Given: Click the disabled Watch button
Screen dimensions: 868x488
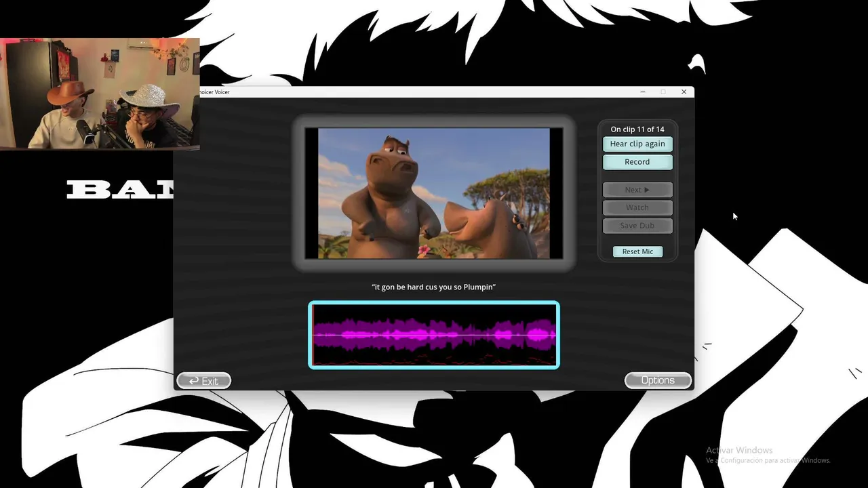Looking at the screenshot, I should pyautogui.click(x=637, y=207).
